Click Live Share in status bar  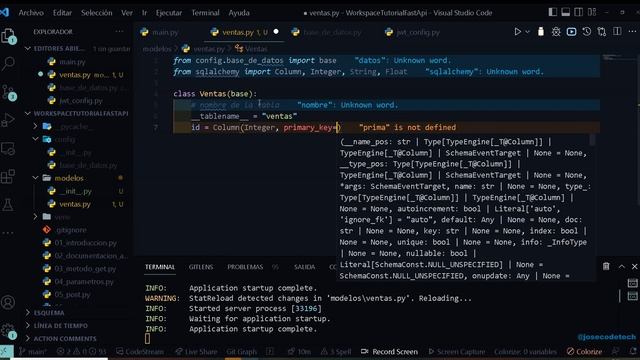[196, 351]
